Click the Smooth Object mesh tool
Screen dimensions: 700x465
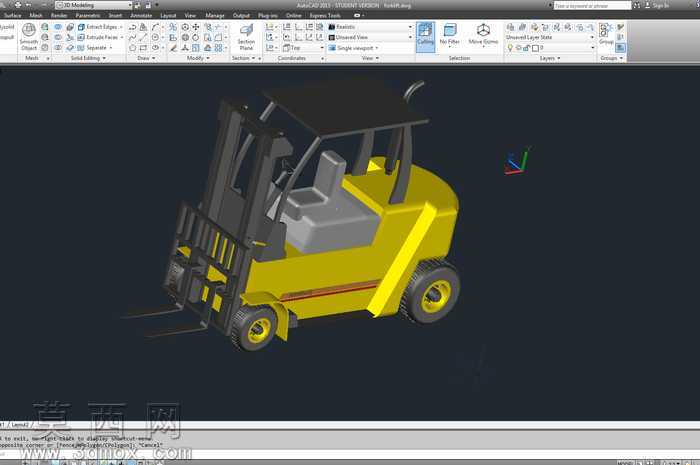29,37
